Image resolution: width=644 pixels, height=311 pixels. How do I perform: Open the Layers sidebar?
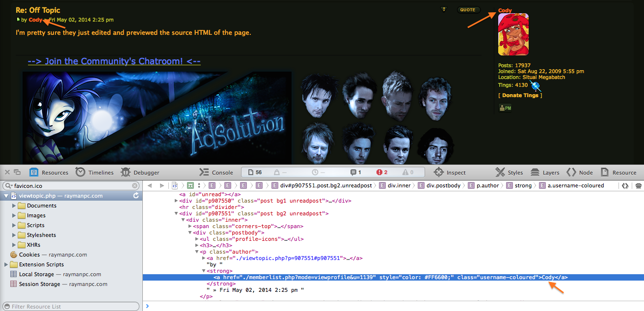coord(544,172)
